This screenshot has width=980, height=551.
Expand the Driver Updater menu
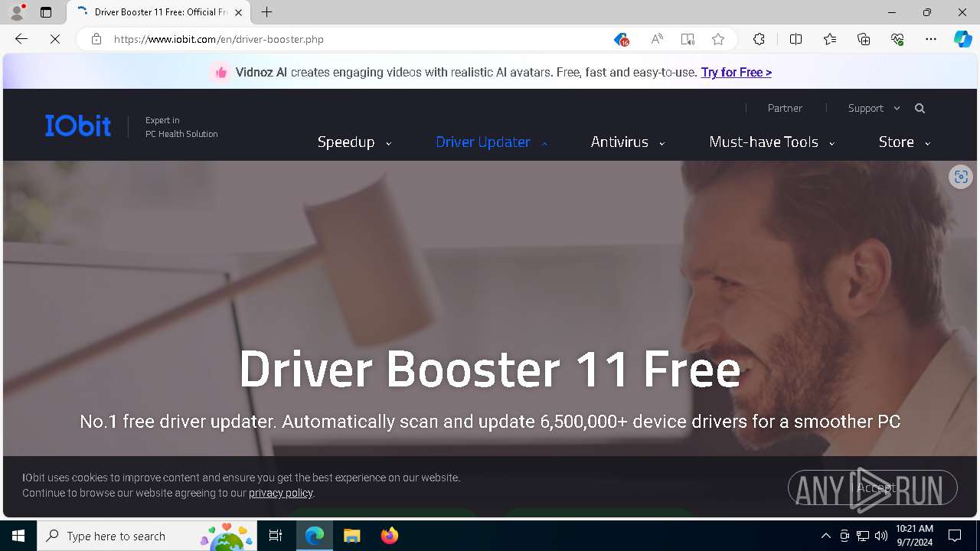(492, 142)
